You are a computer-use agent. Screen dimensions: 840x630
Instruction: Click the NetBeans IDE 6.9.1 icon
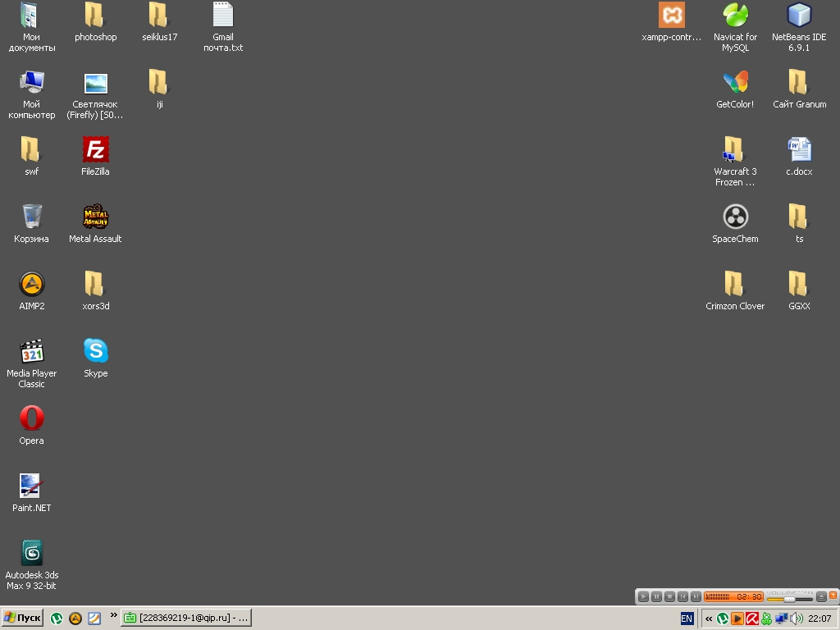tap(799, 16)
